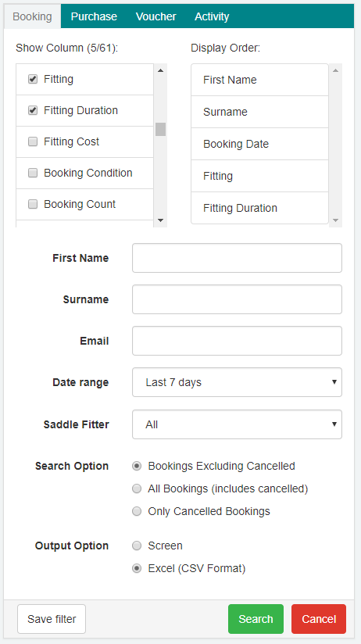Expand the Saddle Fitter dropdown

237,424
